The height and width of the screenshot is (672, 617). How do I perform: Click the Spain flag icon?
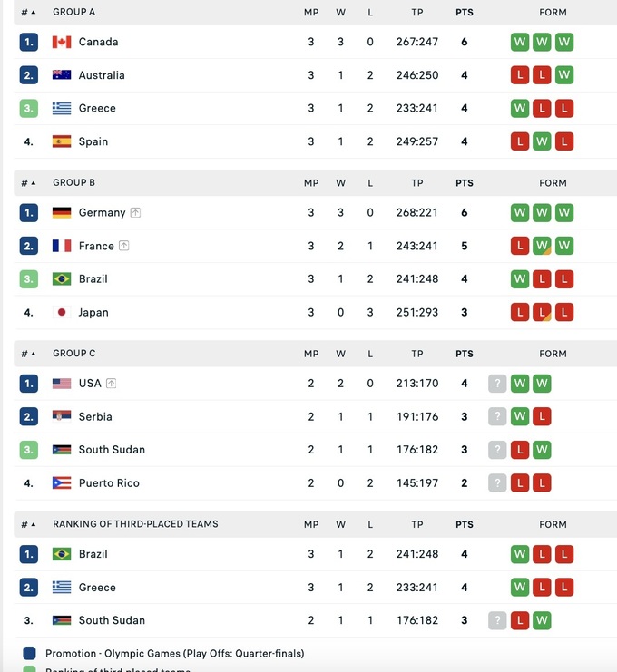point(62,141)
